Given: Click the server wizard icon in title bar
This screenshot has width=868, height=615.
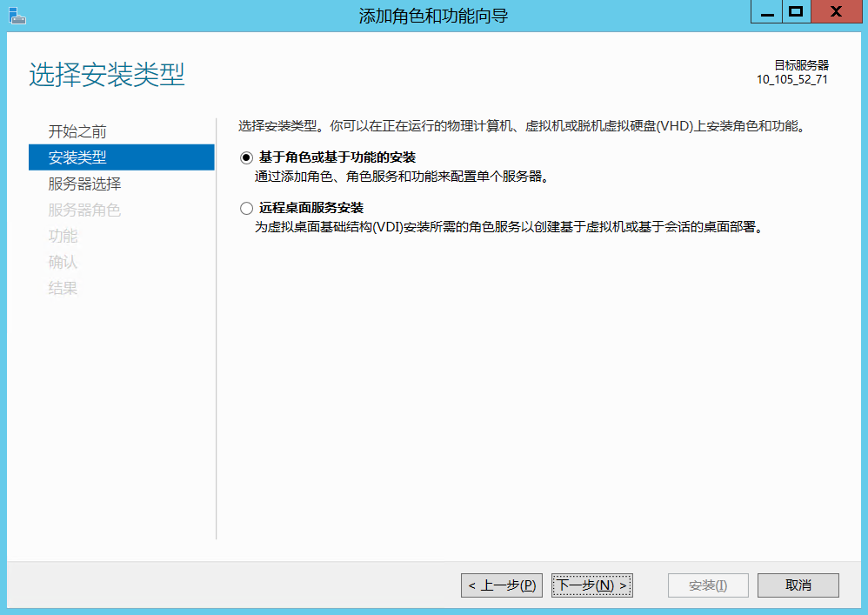Looking at the screenshot, I should [x=17, y=12].
